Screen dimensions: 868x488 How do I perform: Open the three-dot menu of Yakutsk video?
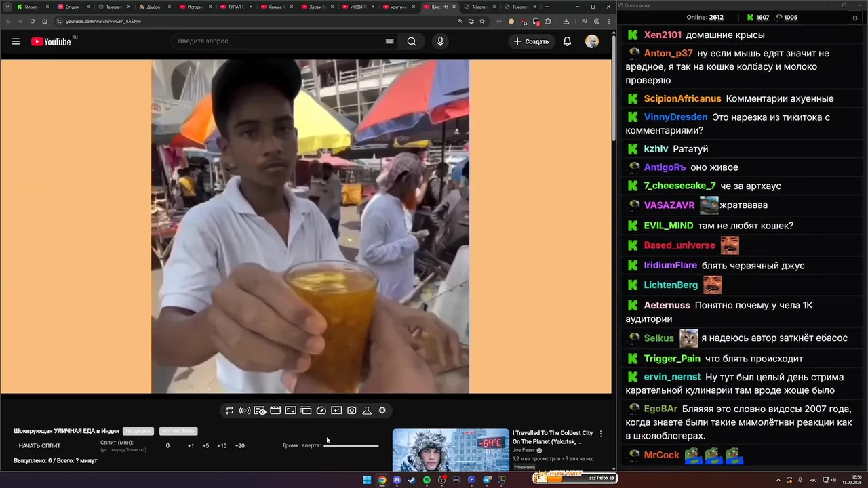tap(601, 434)
